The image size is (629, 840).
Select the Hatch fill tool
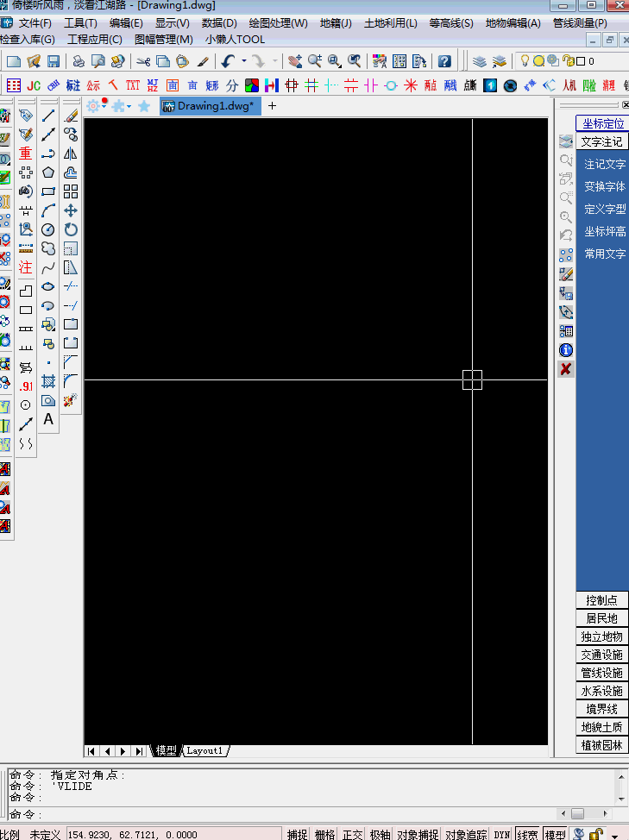click(x=48, y=381)
